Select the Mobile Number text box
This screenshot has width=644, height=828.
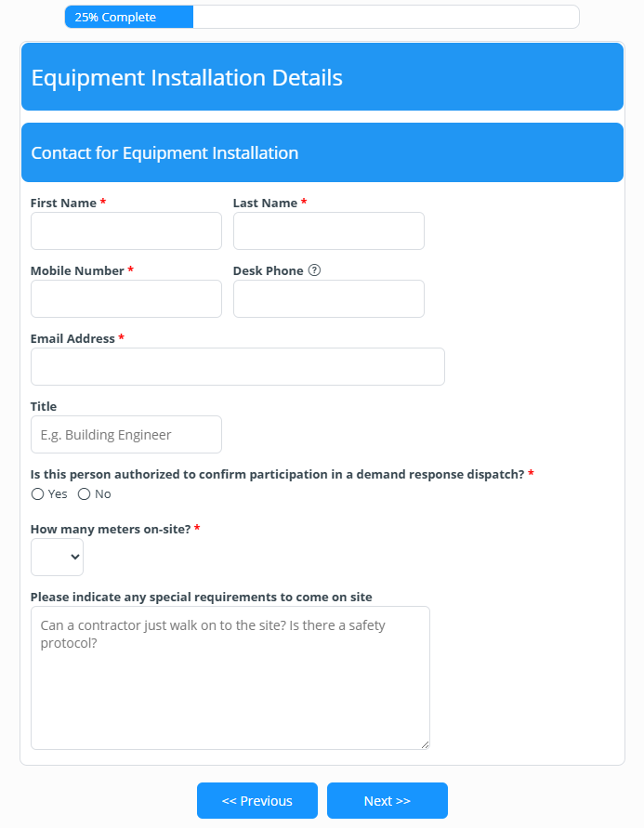click(x=125, y=298)
